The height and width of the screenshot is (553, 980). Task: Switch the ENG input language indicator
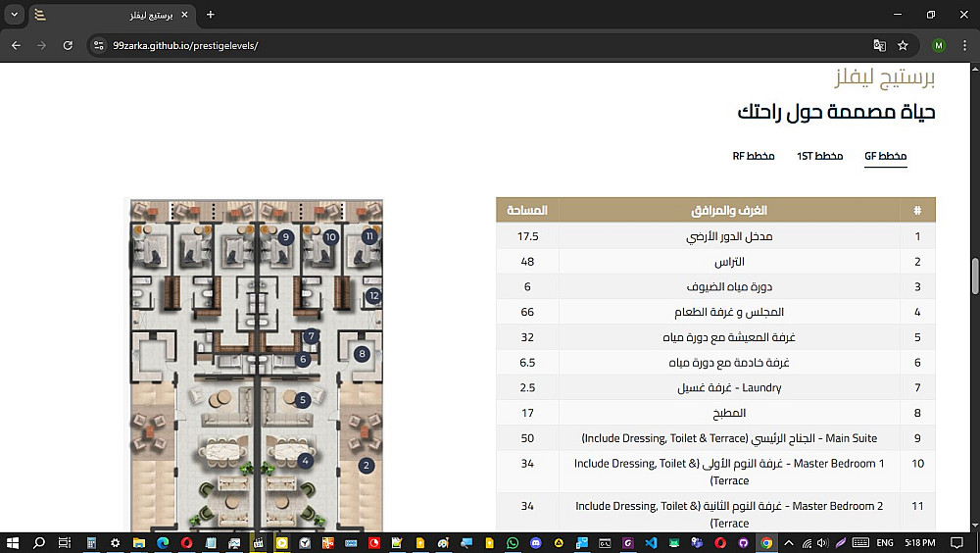click(885, 542)
